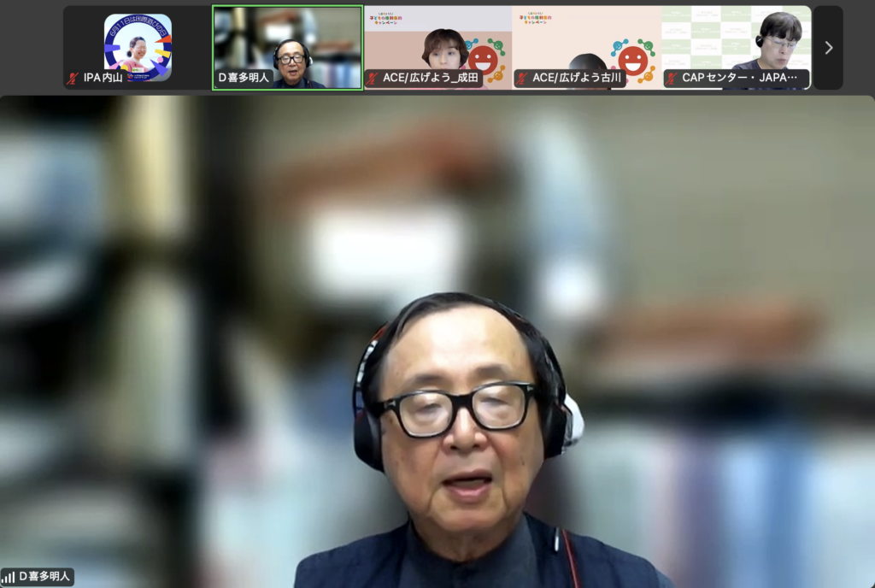Click the muted mic icon on ACE/広げよう古川 tile
875x588 pixels.
(x=521, y=79)
